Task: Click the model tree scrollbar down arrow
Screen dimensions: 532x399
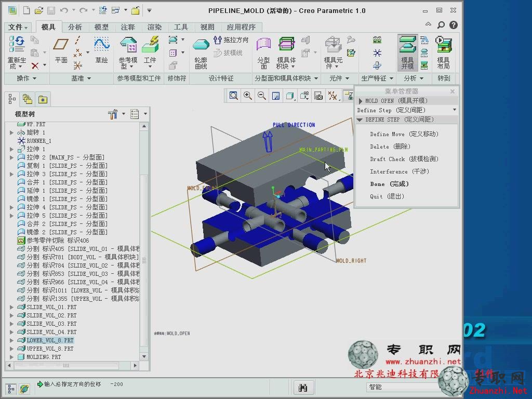Action: click(144, 356)
